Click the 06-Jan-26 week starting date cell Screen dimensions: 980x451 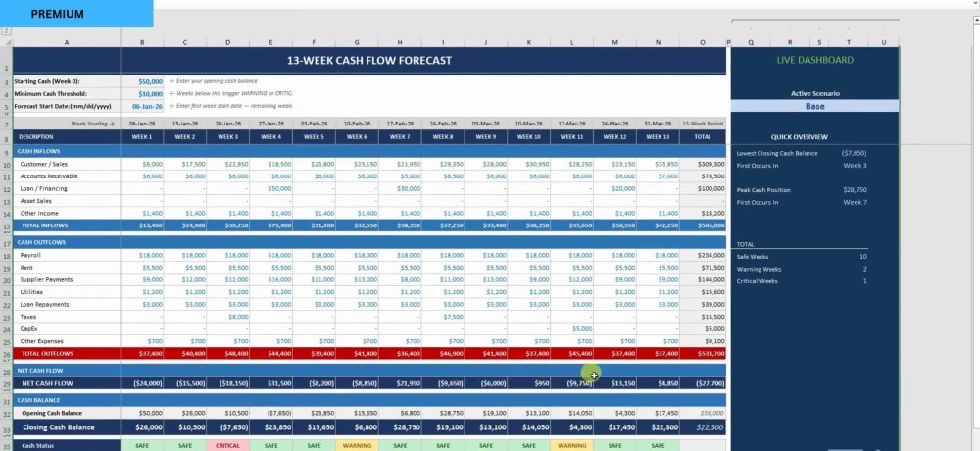142,124
